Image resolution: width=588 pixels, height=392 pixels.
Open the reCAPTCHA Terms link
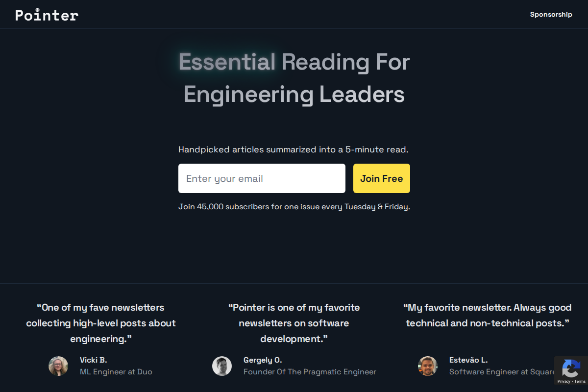(x=580, y=381)
